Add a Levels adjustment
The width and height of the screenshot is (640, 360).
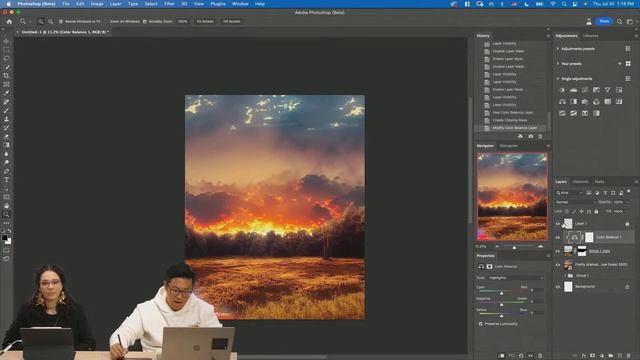(x=573, y=90)
